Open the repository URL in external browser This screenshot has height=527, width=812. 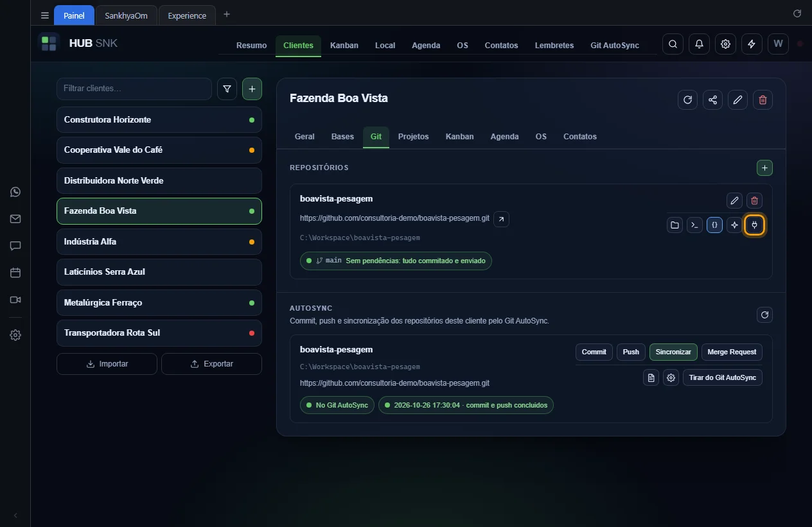(x=502, y=219)
